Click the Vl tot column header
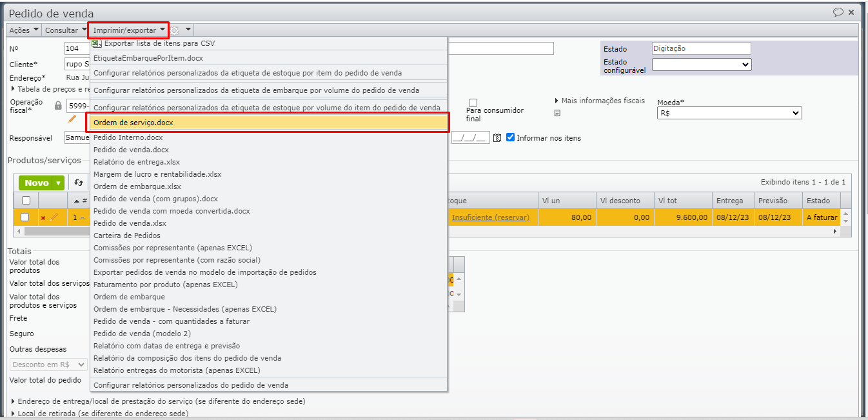Screen dimensions: 868x420 [x=682, y=201]
